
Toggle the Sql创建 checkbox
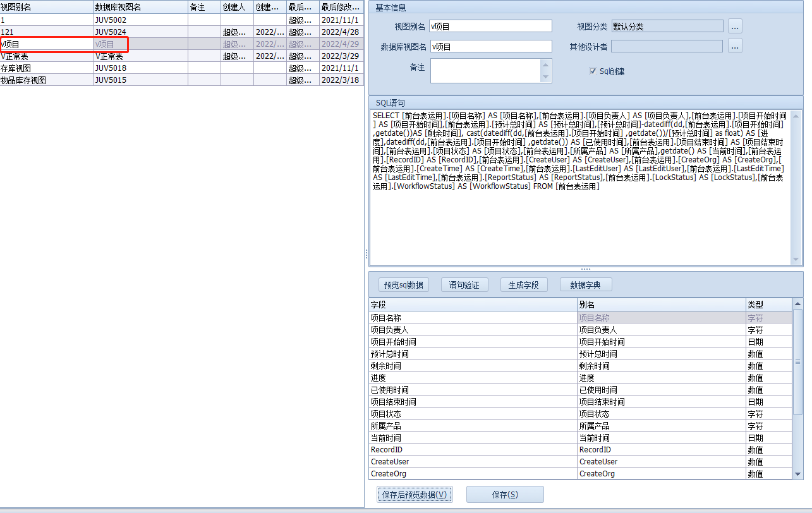[x=593, y=71]
